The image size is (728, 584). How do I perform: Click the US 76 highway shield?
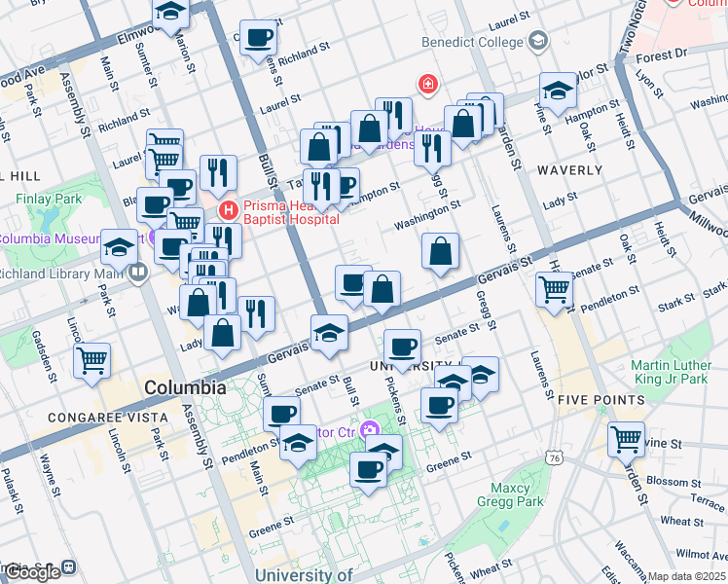click(x=554, y=456)
